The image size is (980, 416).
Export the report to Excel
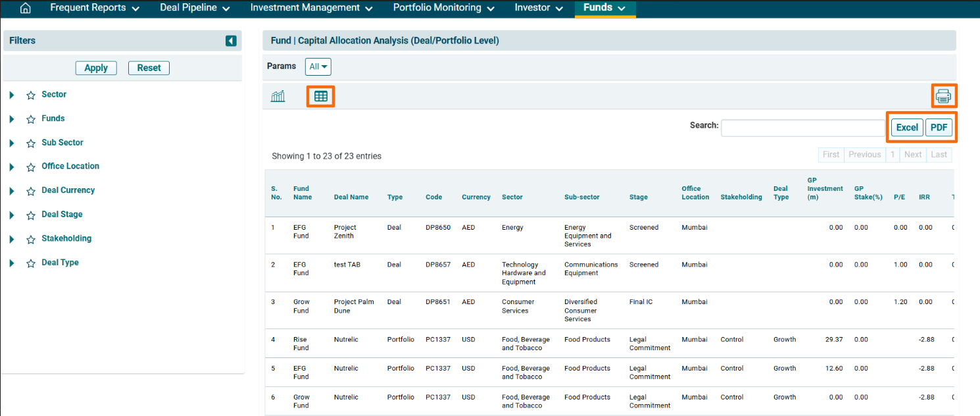(907, 128)
